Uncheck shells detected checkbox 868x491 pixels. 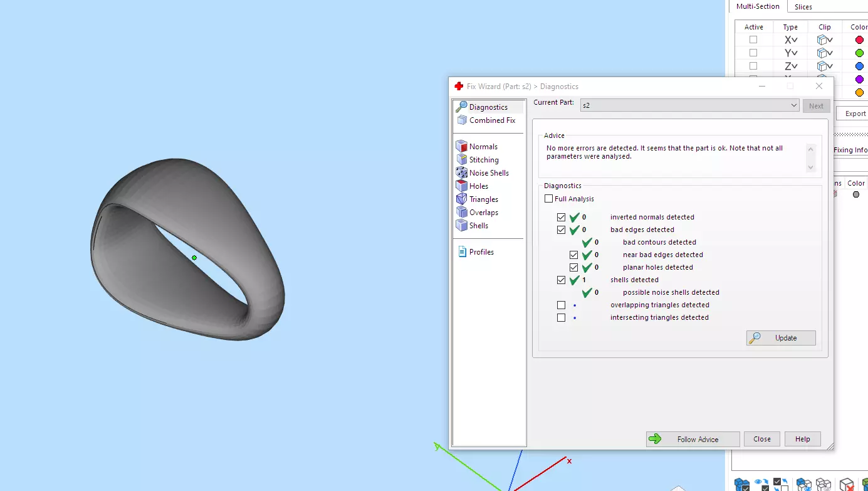[x=561, y=280]
